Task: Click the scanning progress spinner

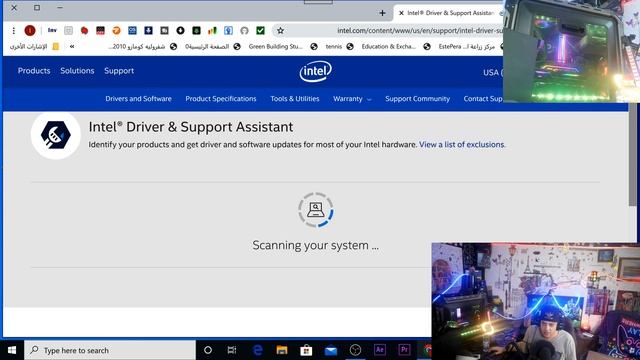Action: point(316,210)
